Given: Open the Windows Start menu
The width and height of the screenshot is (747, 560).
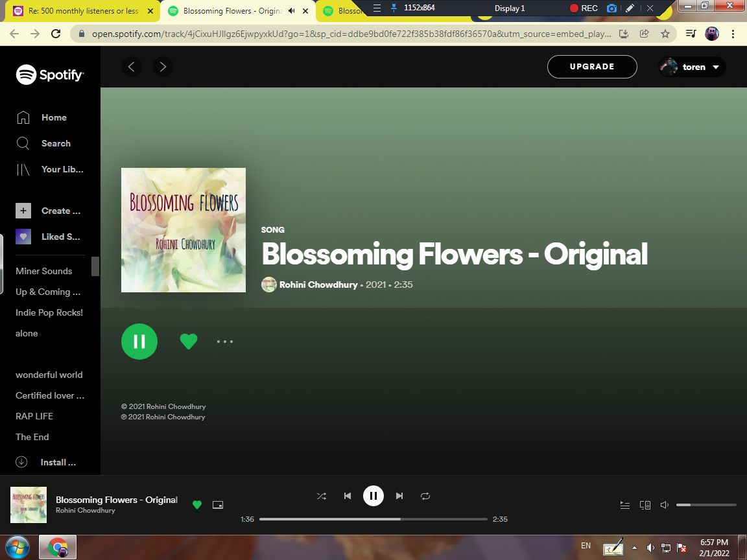Looking at the screenshot, I should pos(18,548).
